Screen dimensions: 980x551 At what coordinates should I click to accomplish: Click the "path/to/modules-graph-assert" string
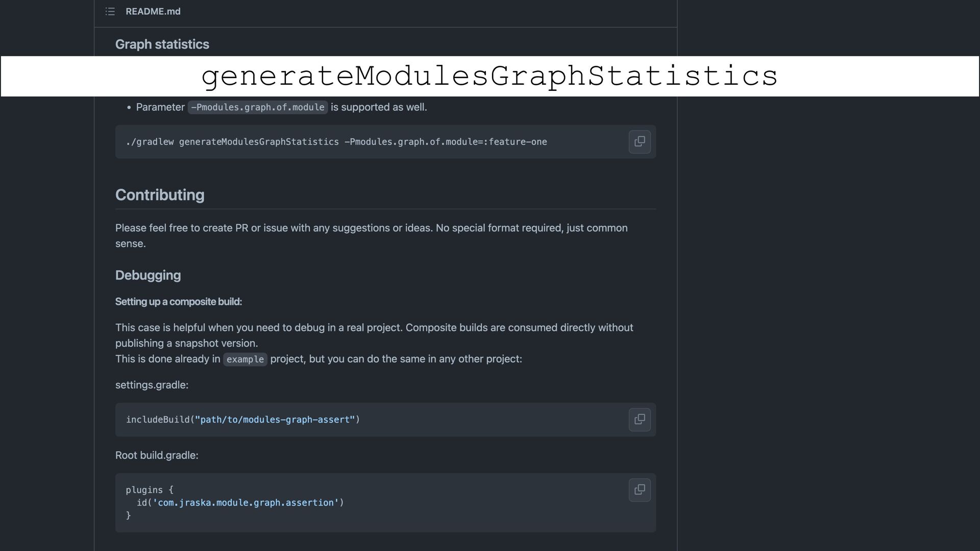tap(275, 420)
